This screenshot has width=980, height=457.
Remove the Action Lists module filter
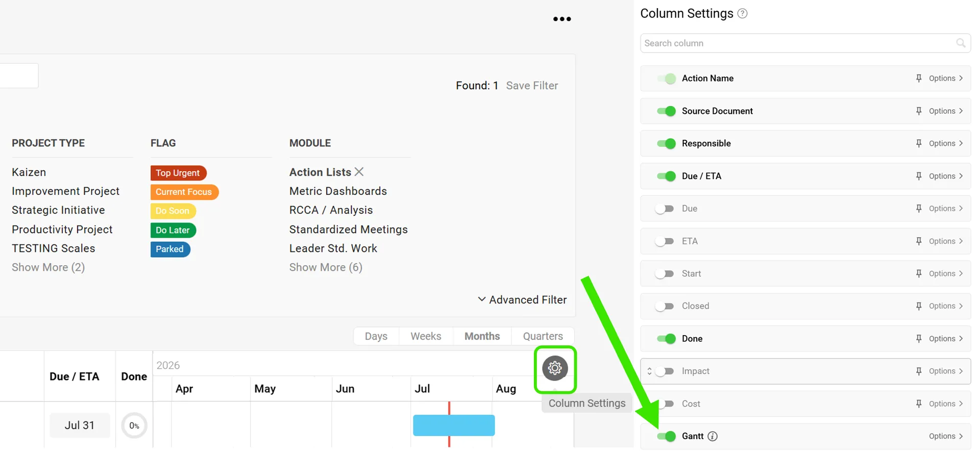tap(359, 172)
